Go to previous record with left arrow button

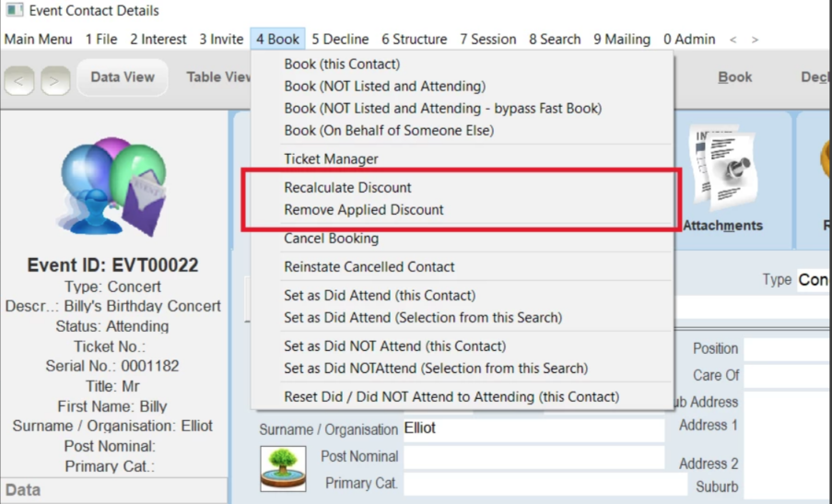pos(19,81)
